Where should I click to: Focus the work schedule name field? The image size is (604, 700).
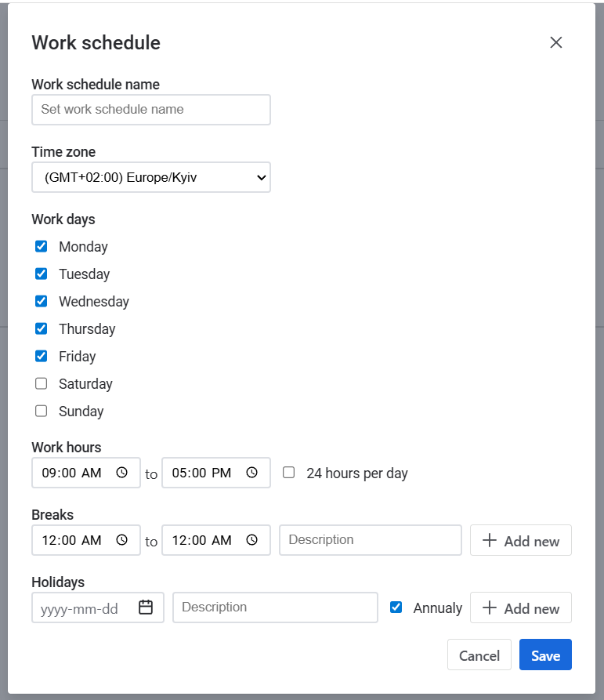coord(151,110)
